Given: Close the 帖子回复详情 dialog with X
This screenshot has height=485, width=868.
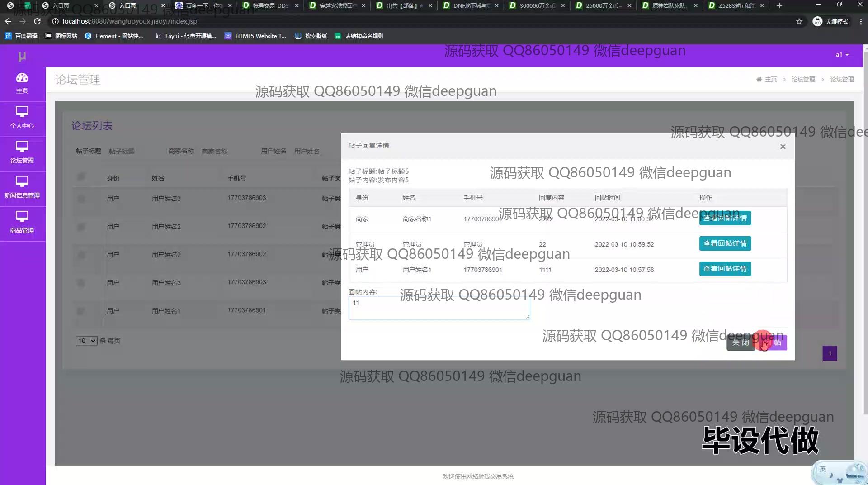Looking at the screenshot, I should [783, 147].
